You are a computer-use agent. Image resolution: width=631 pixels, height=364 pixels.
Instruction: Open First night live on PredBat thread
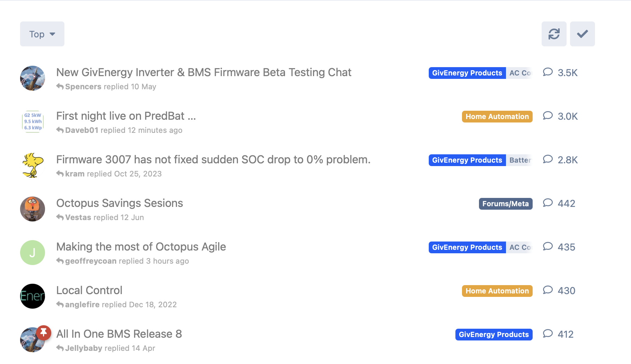[126, 116]
